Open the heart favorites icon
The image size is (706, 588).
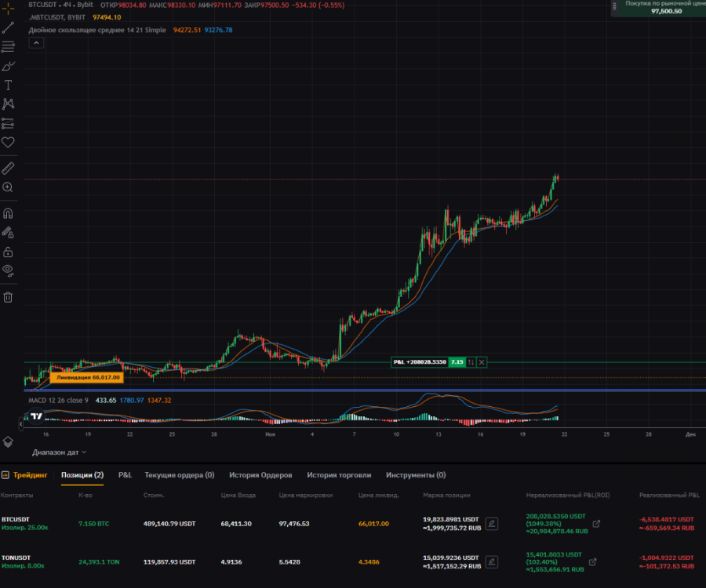point(9,142)
